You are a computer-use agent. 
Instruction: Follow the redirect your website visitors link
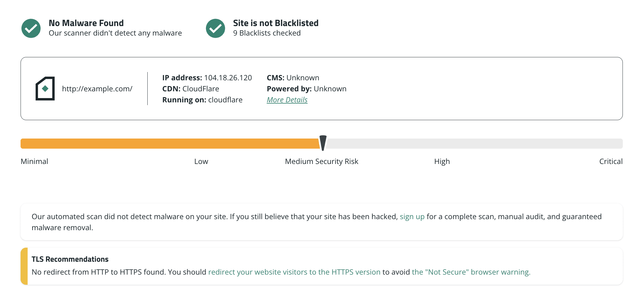294,272
